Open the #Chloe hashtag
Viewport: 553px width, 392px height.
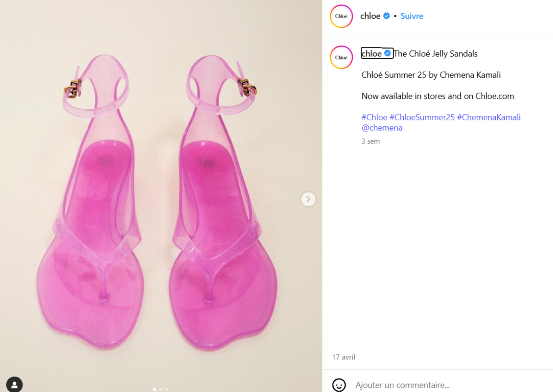click(374, 117)
